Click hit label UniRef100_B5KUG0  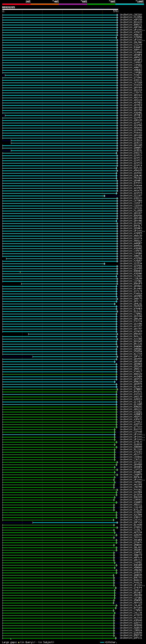coord(131,334)
